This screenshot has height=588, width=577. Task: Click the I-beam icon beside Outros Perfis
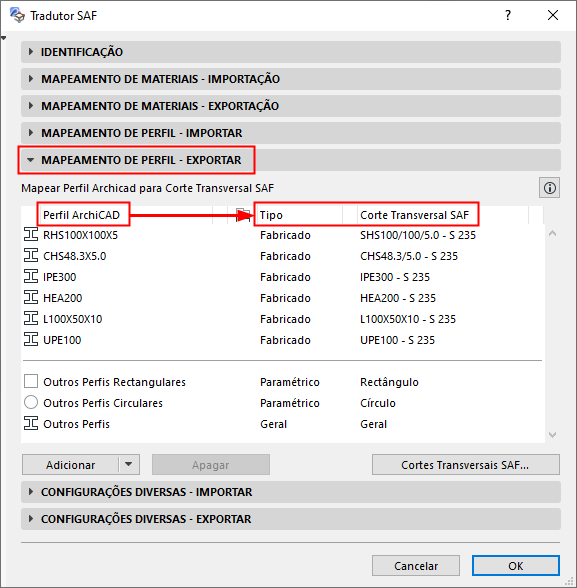(31, 424)
